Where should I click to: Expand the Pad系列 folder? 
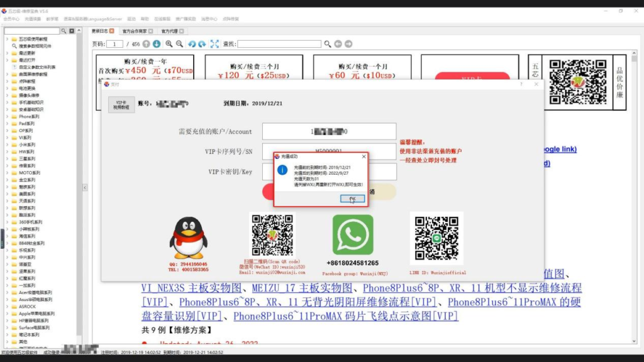pyautogui.click(x=7, y=124)
